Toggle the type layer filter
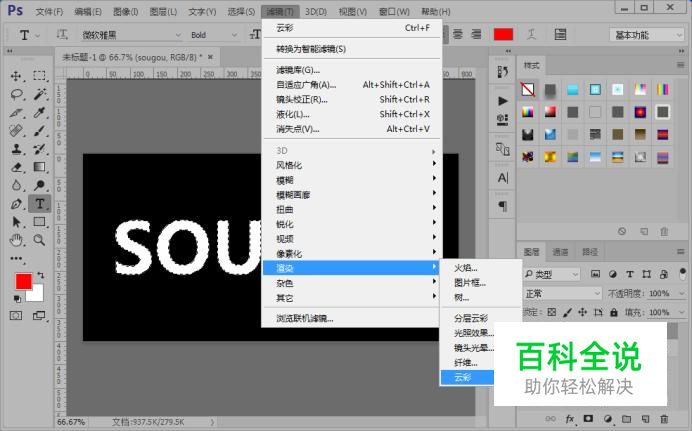Viewport: 692px width, 431px height. pyautogui.click(x=630, y=274)
